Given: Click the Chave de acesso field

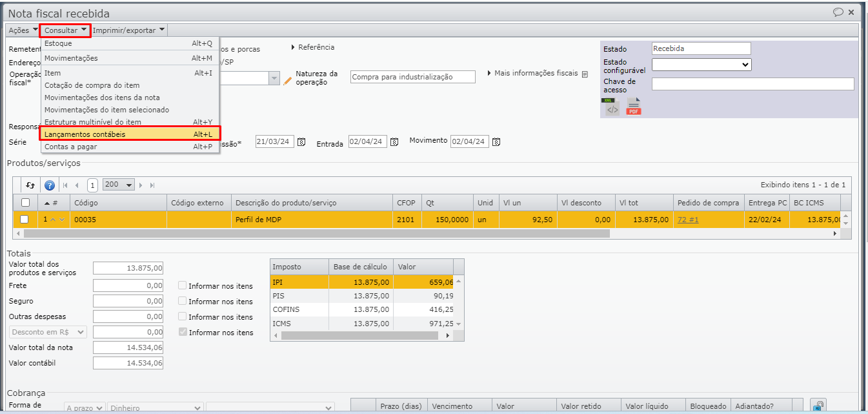Looking at the screenshot, I should [752, 84].
